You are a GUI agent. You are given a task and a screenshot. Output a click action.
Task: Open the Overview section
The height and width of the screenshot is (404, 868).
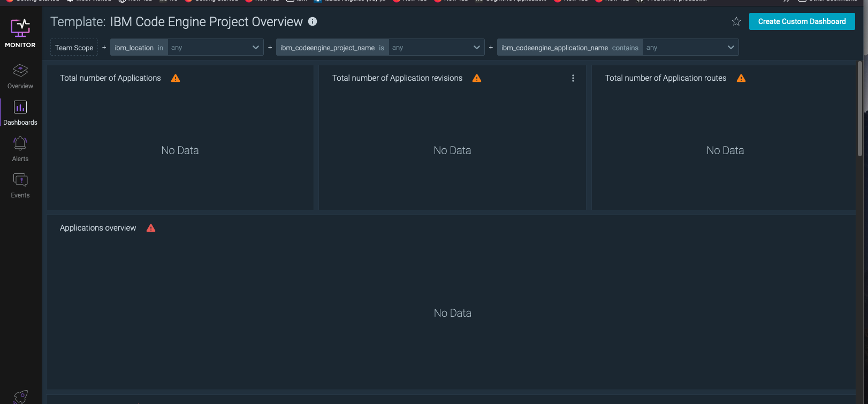pyautogui.click(x=20, y=77)
